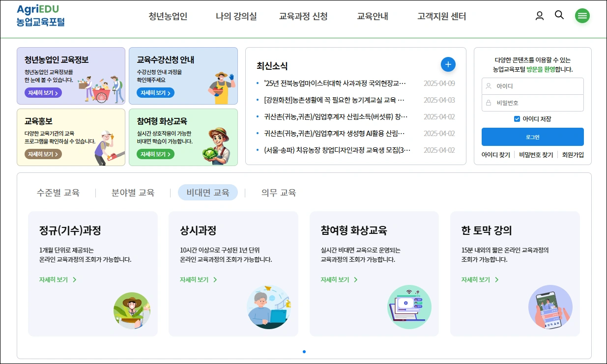Screen dimensions: 607x364
Task: Click the blue plus icon beside 최신소식
Action: point(448,64)
